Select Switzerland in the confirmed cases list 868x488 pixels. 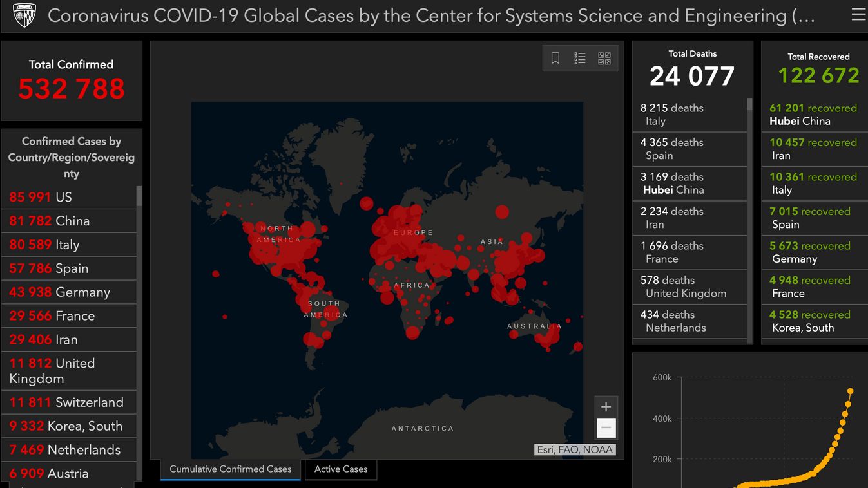pyautogui.click(x=69, y=402)
